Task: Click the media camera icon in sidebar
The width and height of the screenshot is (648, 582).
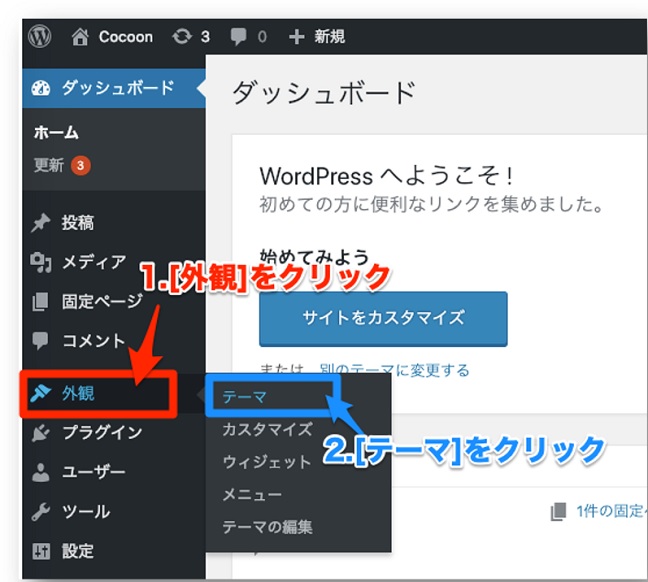Action: (41, 262)
